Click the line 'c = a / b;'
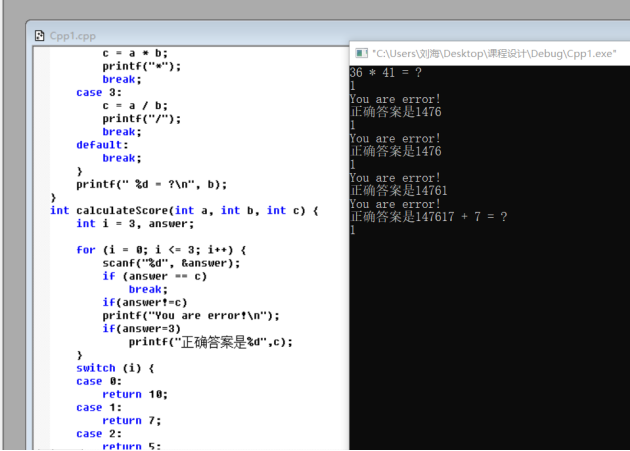The width and height of the screenshot is (630, 451). pos(135,106)
